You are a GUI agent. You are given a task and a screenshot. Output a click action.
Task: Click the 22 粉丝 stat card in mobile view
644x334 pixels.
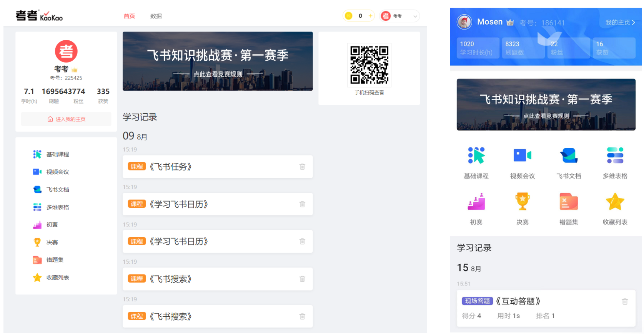(569, 48)
